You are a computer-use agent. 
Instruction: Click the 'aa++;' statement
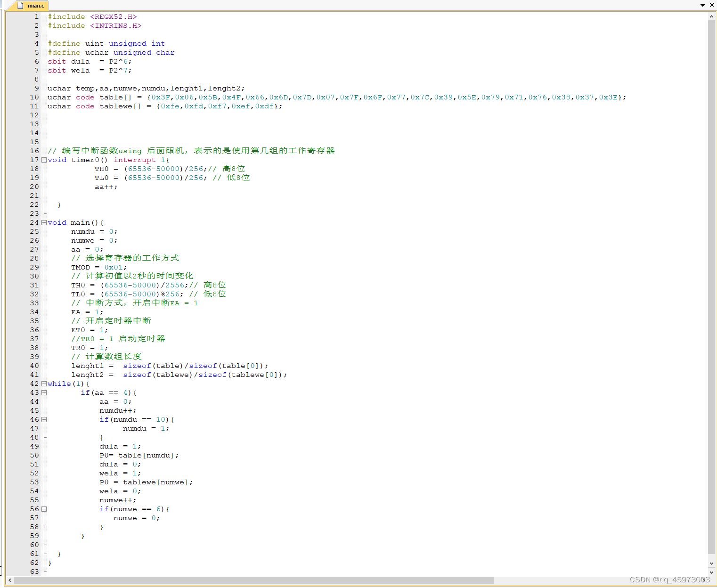pyautogui.click(x=106, y=187)
